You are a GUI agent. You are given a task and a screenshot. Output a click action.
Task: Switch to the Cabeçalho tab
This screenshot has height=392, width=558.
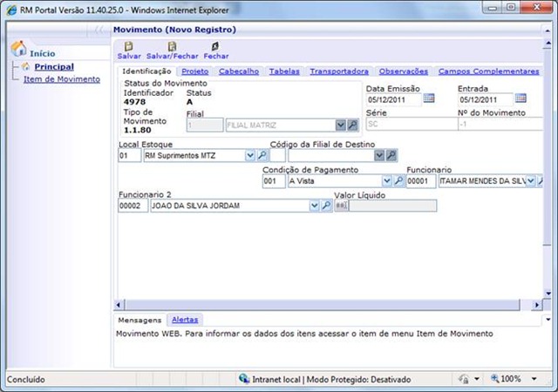(239, 71)
